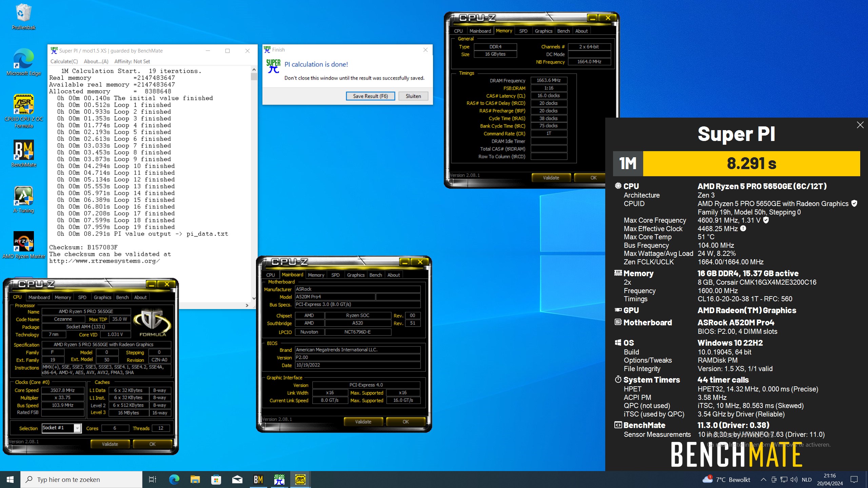Click Validate in Mainboard CPU-Z window

tap(363, 422)
